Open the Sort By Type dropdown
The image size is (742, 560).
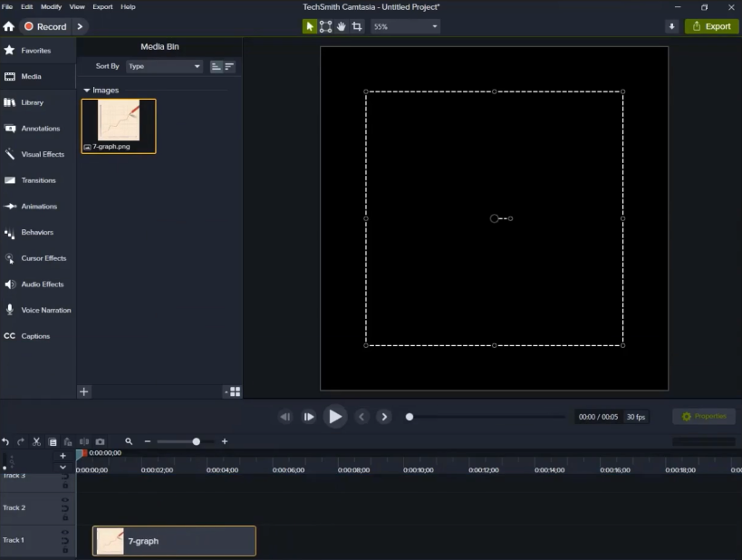(164, 66)
